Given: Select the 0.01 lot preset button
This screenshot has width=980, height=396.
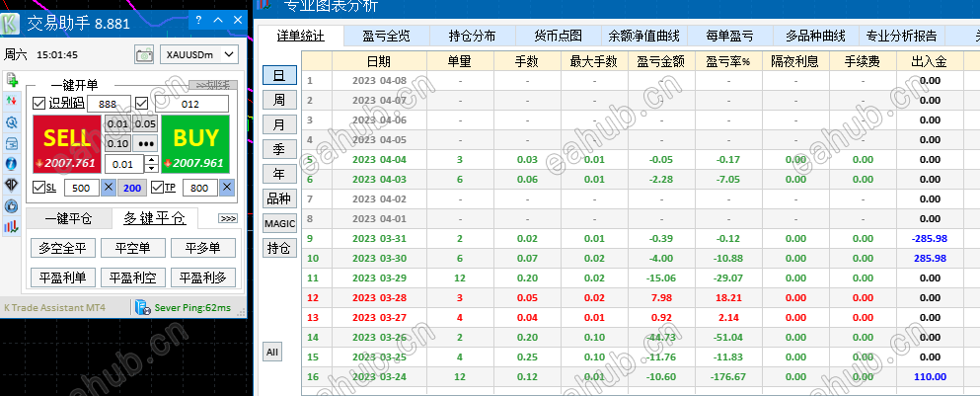Looking at the screenshot, I should point(117,123).
